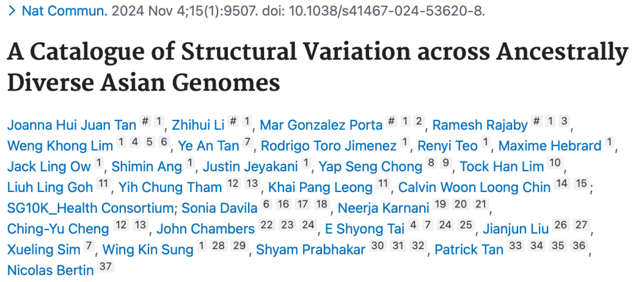Open Patrick Tan author link
The height and width of the screenshot is (282, 644).
pos(469,249)
